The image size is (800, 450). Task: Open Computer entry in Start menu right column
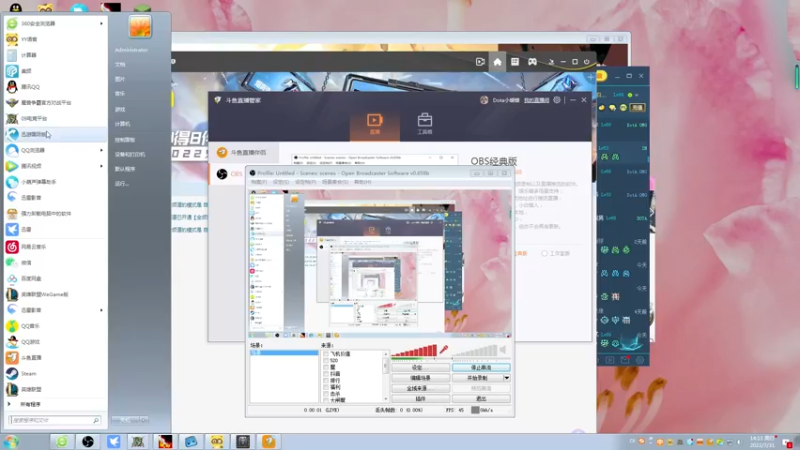(122, 124)
